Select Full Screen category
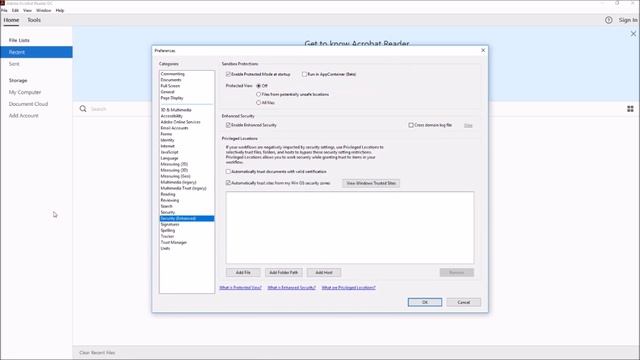 [x=170, y=86]
